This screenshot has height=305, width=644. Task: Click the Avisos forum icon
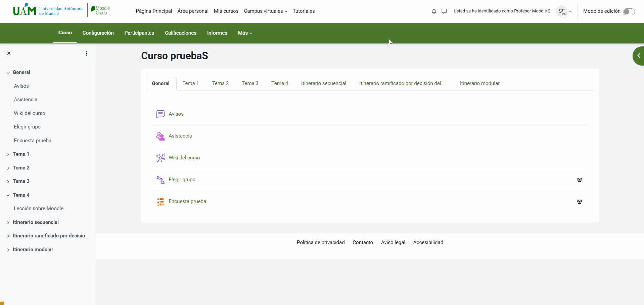(160, 114)
